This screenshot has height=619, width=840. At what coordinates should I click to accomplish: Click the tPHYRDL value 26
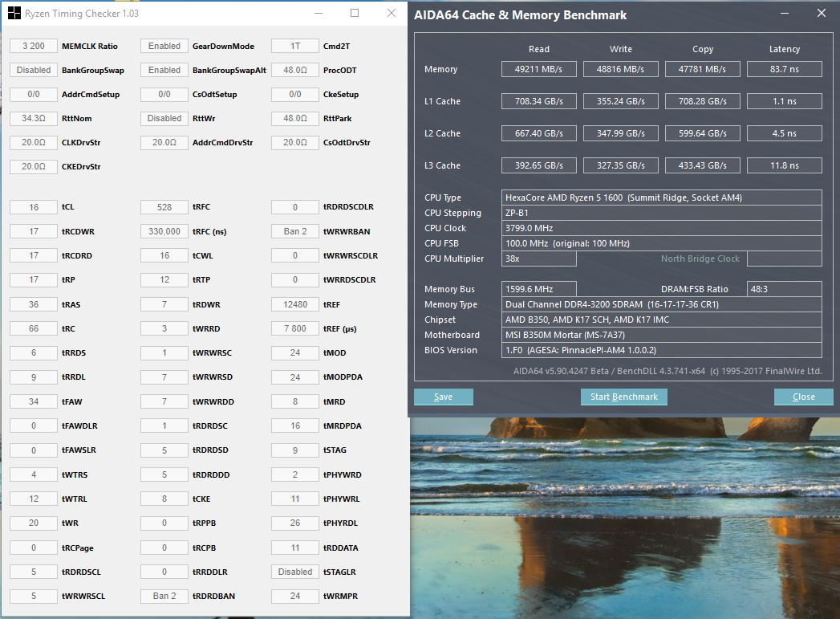295,523
